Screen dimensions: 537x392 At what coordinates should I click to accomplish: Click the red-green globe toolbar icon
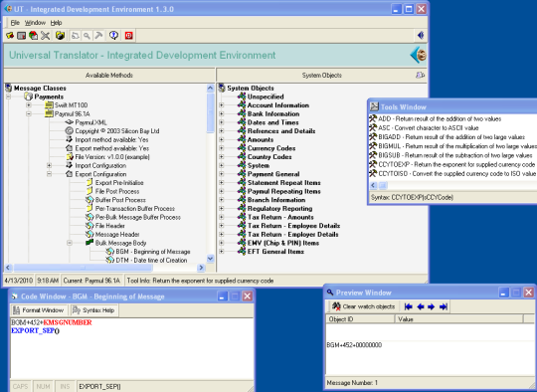(x=33, y=35)
